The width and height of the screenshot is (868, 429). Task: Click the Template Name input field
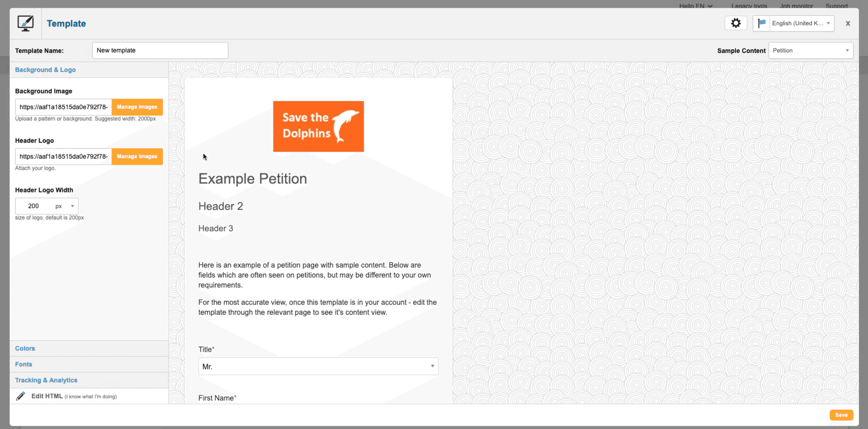(x=160, y=51)
